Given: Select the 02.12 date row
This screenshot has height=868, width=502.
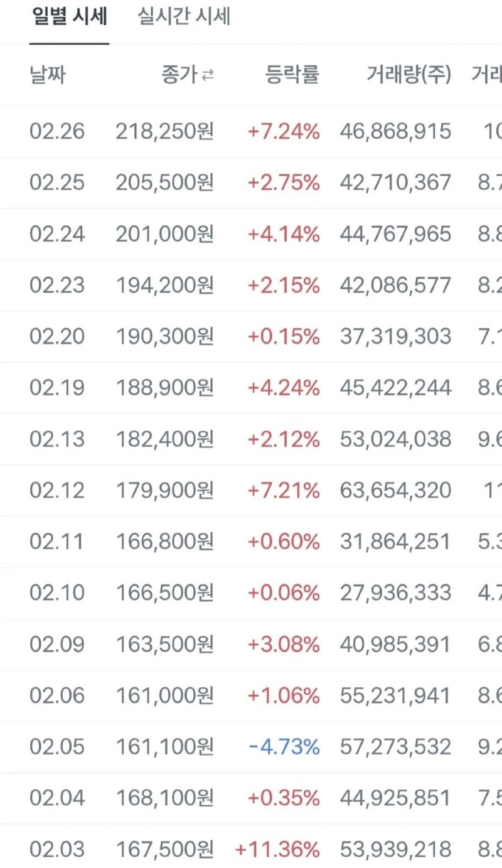Looking at the screenshot, I should 56,490.
